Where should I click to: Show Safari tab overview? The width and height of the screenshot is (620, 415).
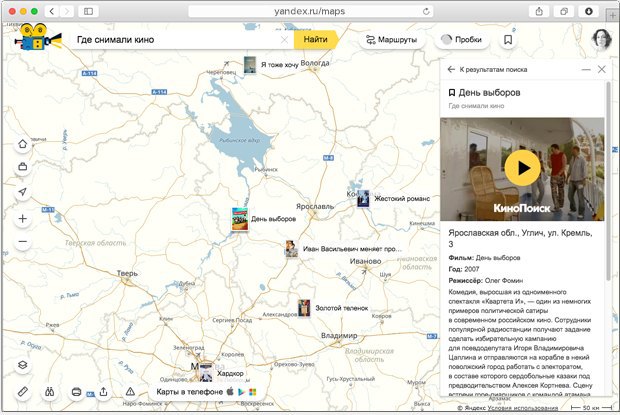coord(564,11)
